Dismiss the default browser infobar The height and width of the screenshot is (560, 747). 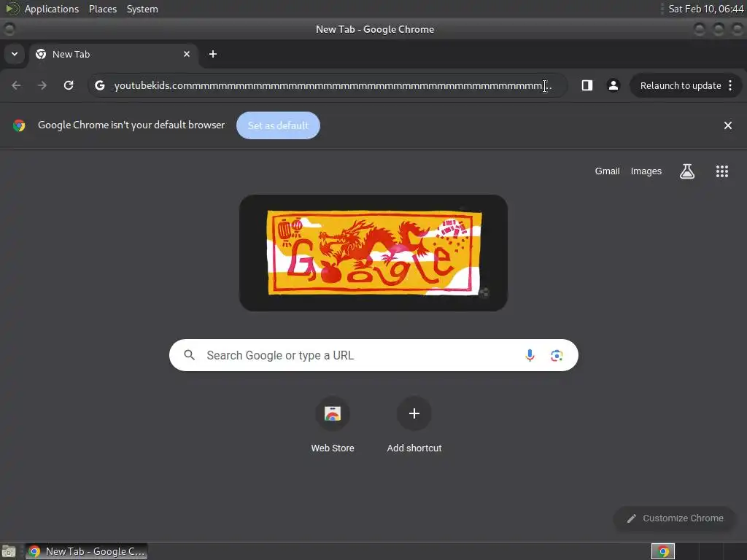coord(728,125)
